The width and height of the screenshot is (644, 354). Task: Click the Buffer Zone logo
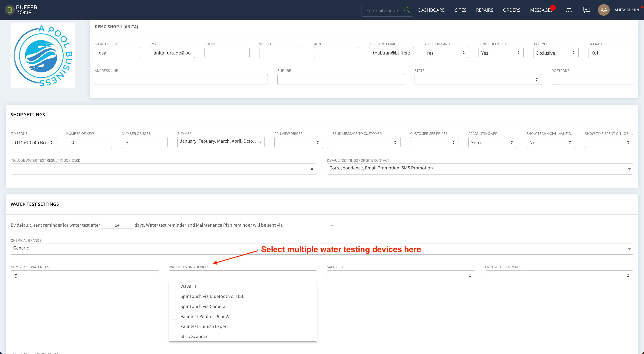[21, 10]
